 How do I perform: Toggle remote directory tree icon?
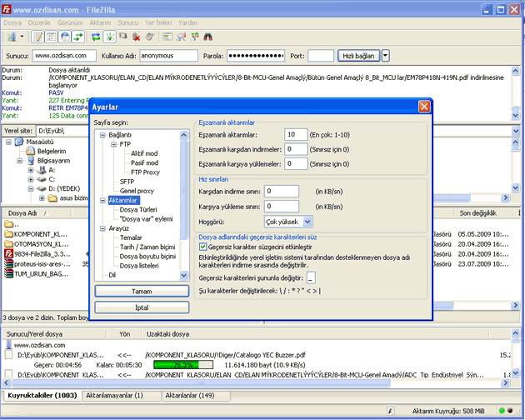65,37
